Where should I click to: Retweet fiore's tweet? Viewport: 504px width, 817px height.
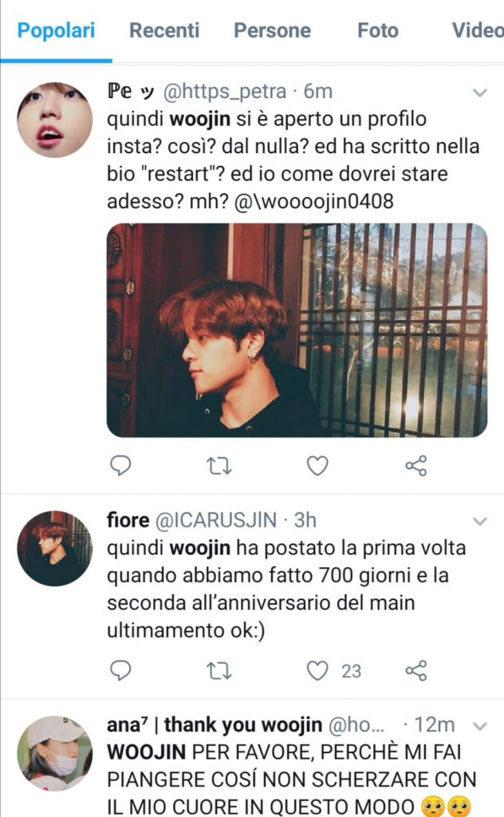point(219,671)
